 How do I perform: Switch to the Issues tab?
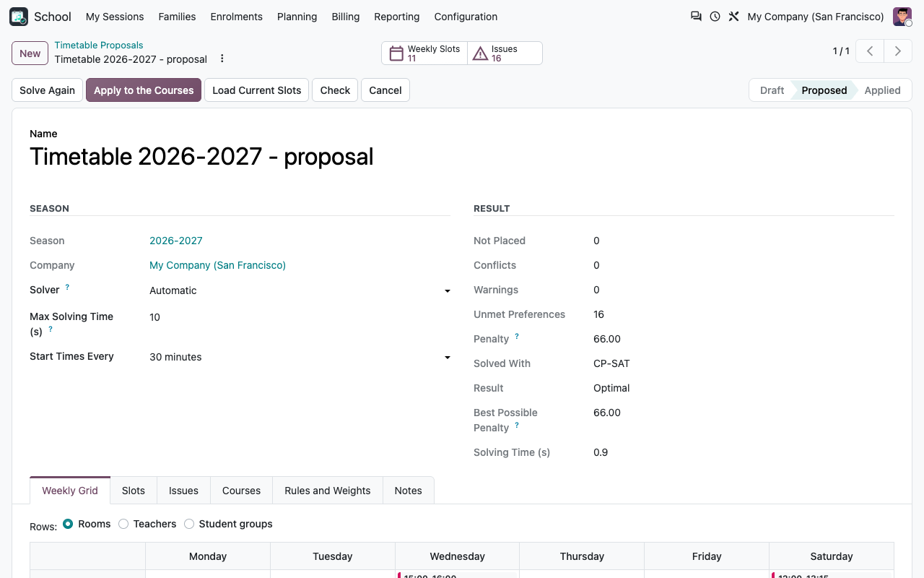click(x=183, y=491)
